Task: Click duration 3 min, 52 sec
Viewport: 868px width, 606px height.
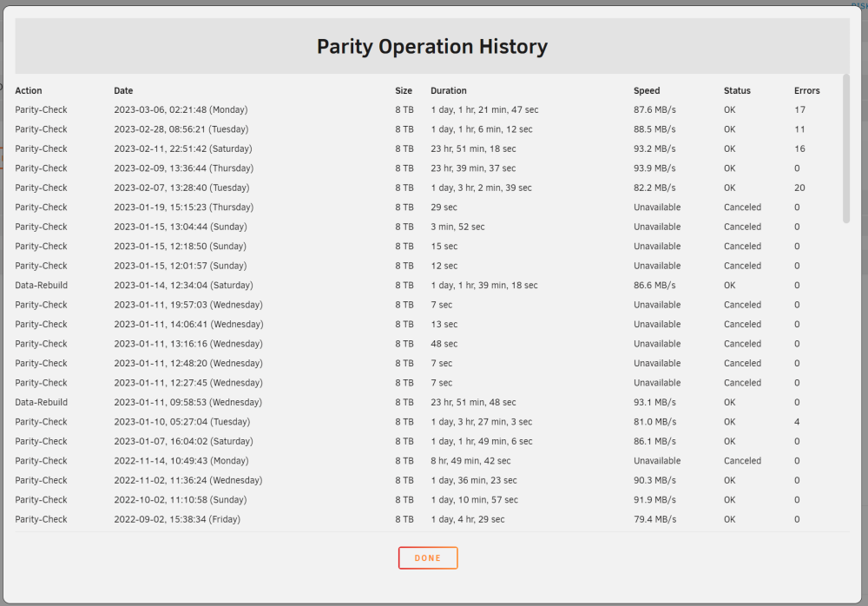Action: coord(457,227)
